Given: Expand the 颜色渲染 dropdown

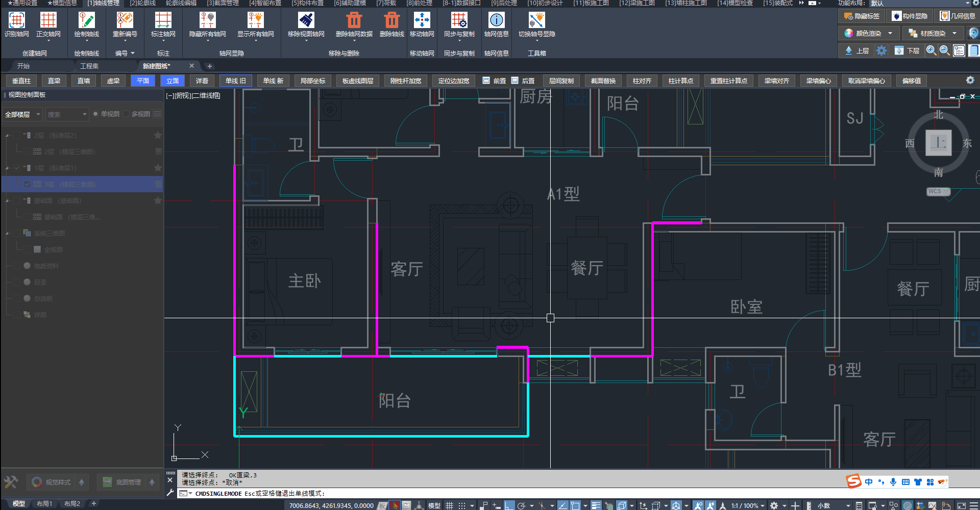Looking at the screenshot, I should (890, 34).
